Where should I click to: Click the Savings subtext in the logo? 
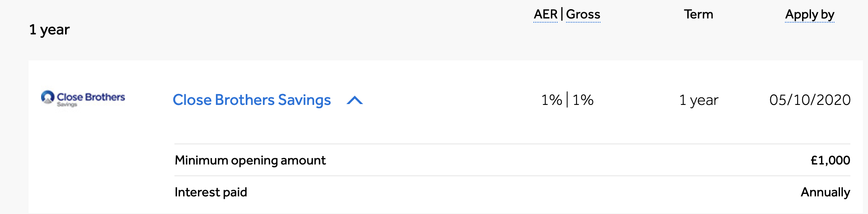tap(67, 104)
